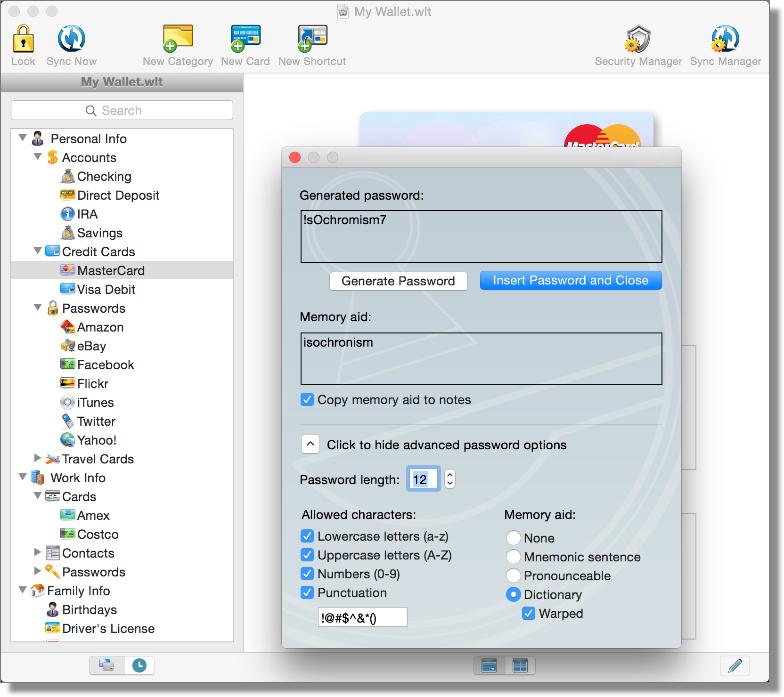Open the Amazon password entry
This screenshot has height=697, width=784.
click(x=101, y=327)
